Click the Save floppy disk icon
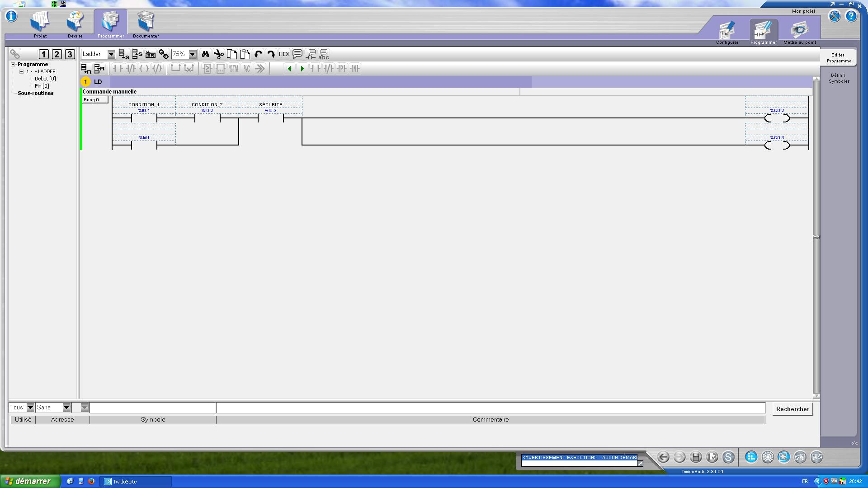868x488 pixels. click(696, 457)
